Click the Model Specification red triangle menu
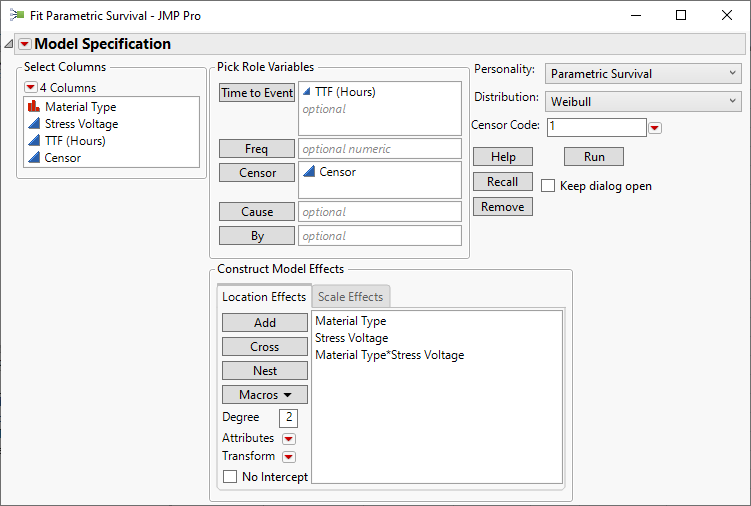The width and height of the screenshot is (751, 506). [25, 44]
